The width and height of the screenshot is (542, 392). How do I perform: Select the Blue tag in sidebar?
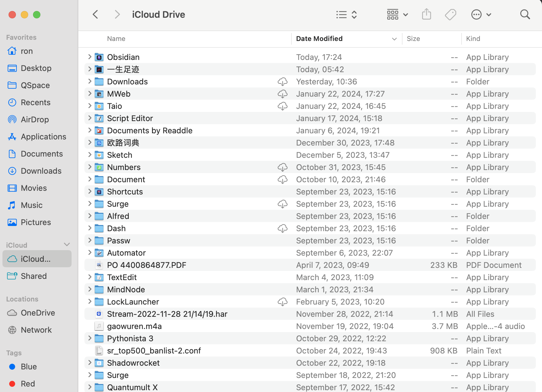pyautogui.click(x=37, y=367)
